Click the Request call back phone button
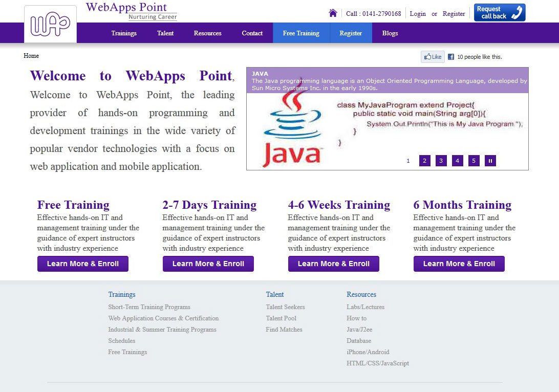Image resolution: width=559 pixels, height=392 pixels. [500, 12]
